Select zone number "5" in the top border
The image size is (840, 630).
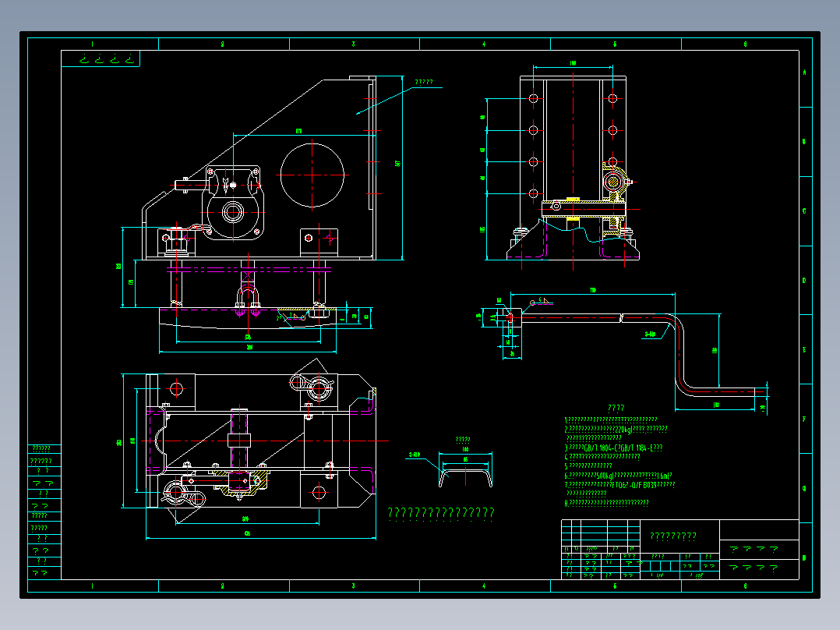pyautogui.click(x=615, y=44)
